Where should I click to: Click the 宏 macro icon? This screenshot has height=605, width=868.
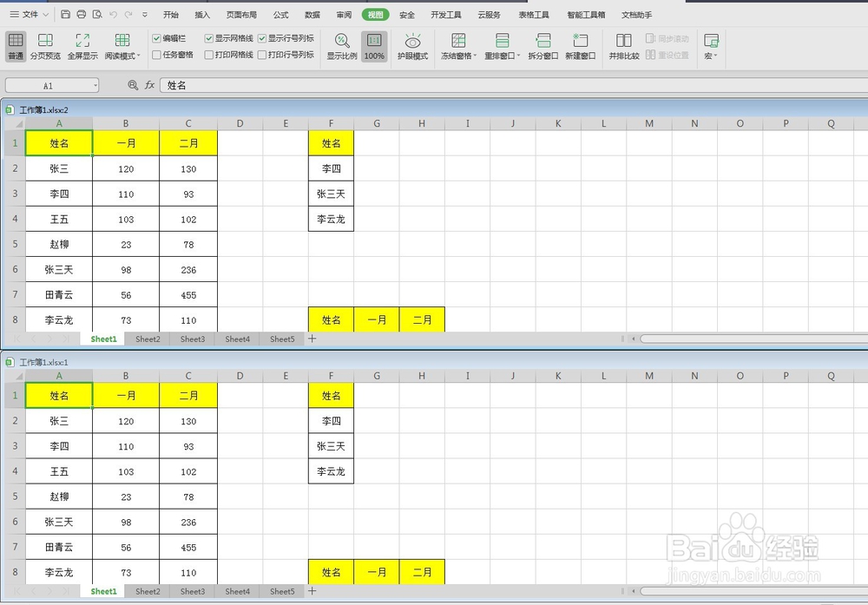[711, 46]
